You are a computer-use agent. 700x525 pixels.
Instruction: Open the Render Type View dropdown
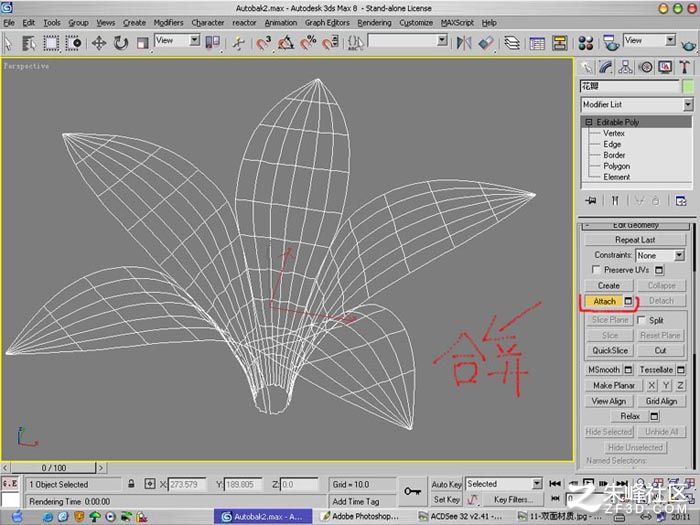[650, 41]
